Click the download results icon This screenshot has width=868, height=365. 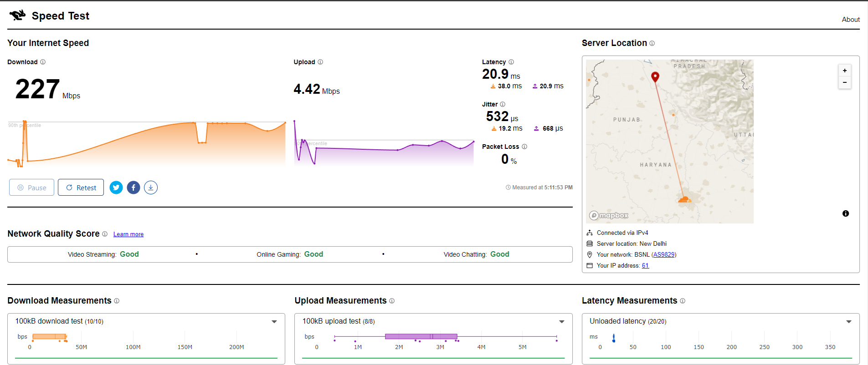[x=151, y=188]
